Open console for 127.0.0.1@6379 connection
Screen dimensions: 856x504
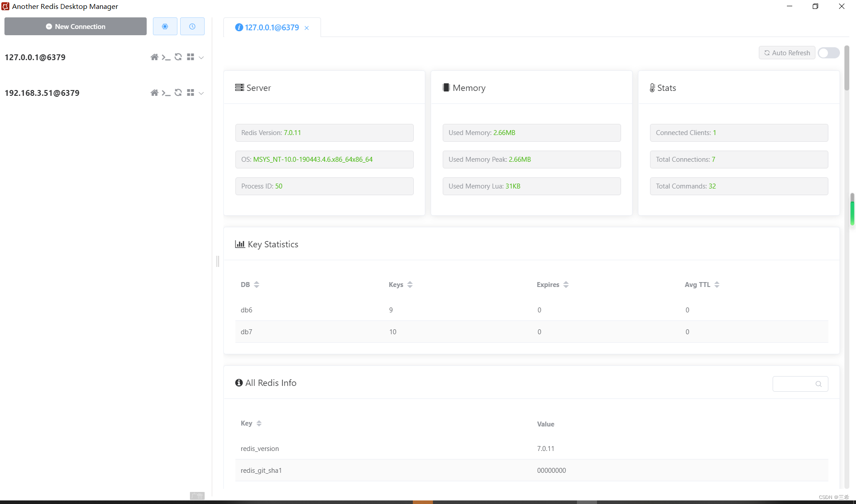pyautogui.click(x=166, y=57)
